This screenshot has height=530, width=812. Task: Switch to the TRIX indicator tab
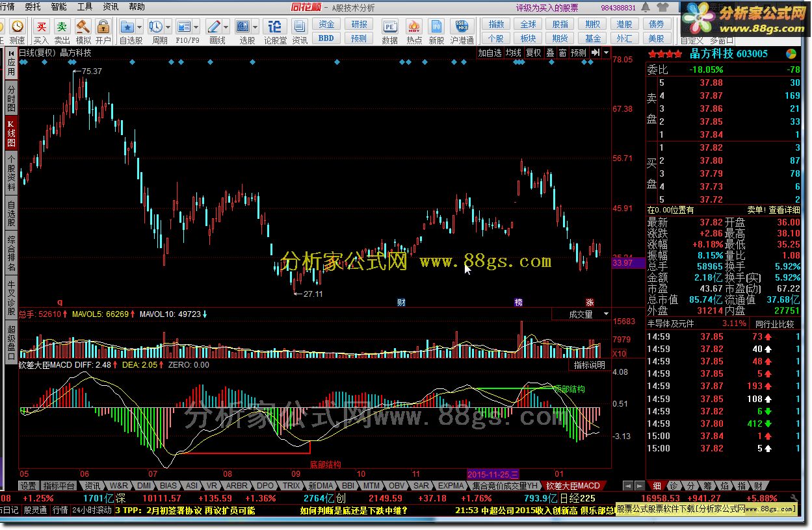tap(292, 486)
